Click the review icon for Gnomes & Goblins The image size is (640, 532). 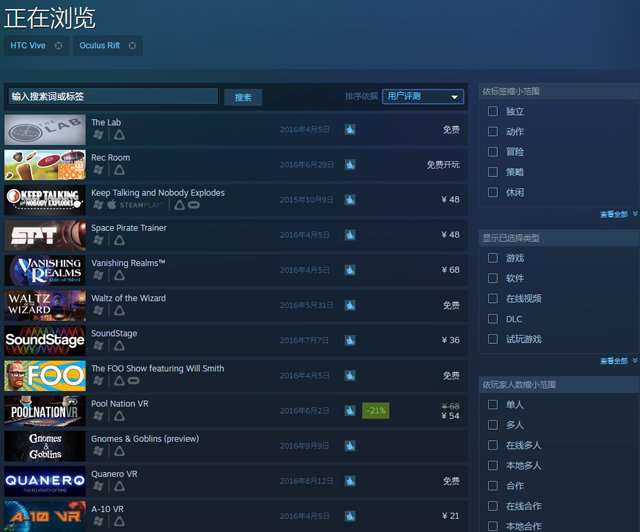[350, 446]
